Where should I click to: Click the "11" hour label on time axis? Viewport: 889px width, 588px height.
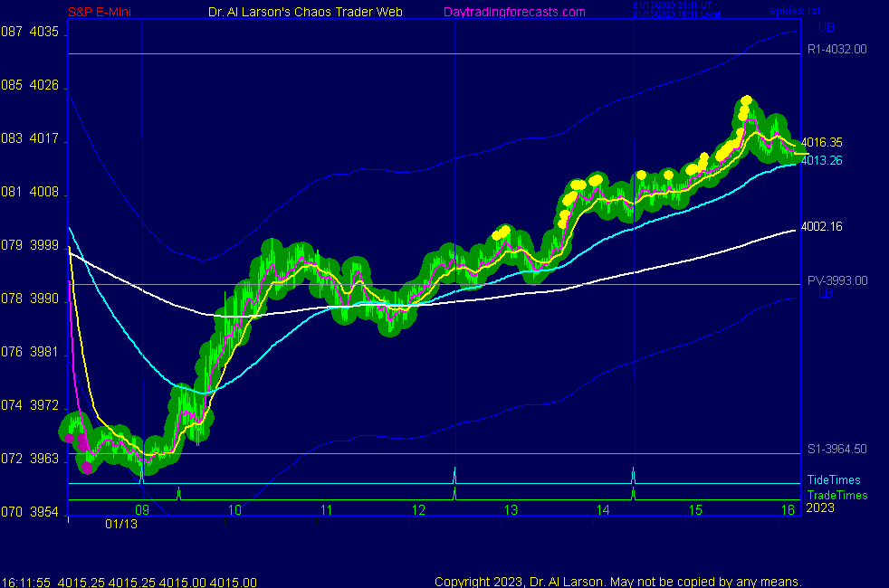pos(327,510)
